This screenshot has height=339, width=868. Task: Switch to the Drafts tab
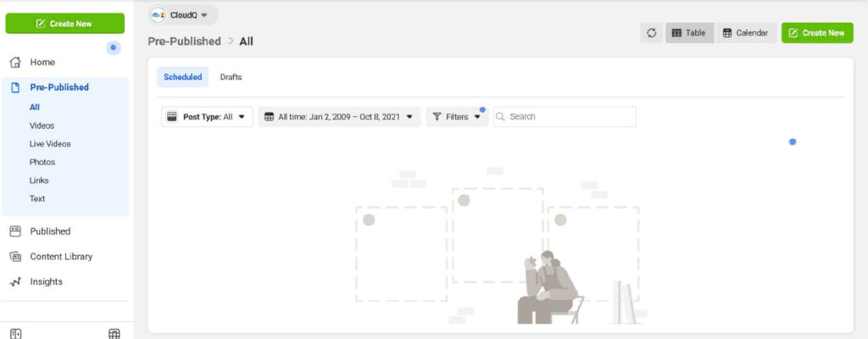point(231,77)
